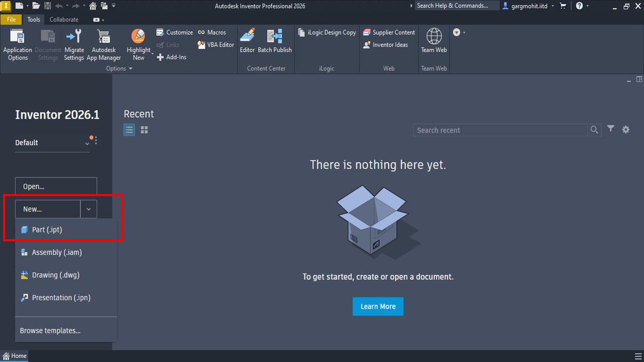Launch Autodesk App Manager
Viewport: 644px width, 362px height.
tap(104, 45)
